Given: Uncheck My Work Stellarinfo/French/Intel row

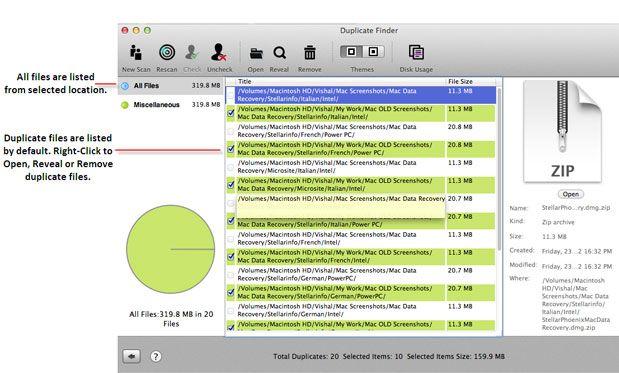Looking at the screenshot, I should pyautogui.click(x=231, y=257).
